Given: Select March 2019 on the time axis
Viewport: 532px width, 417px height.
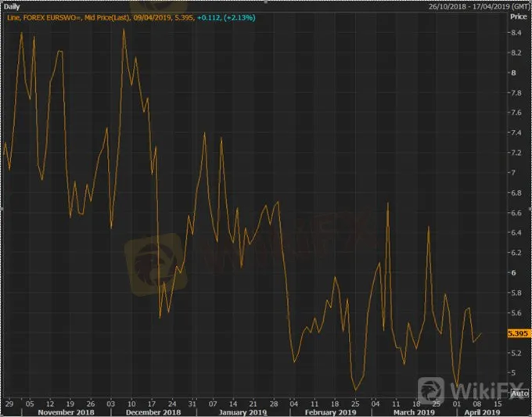Looking at the screenshot, I should tap(415, 412).
